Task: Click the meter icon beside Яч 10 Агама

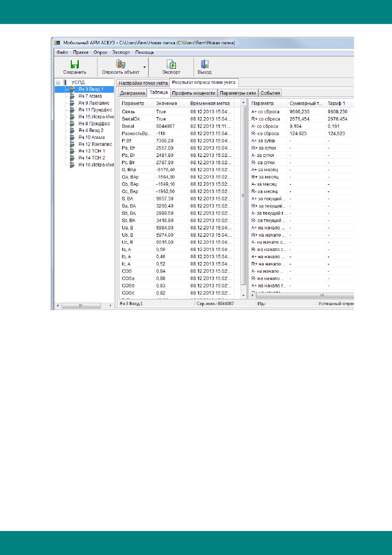Action: coord(72,137)
